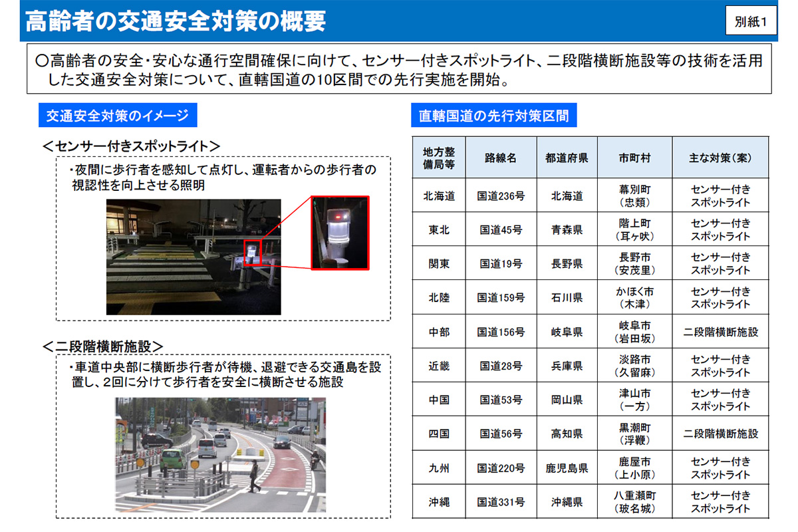Click the 地方整備局等 column header
Screen dimensions: 798x532
439,158
